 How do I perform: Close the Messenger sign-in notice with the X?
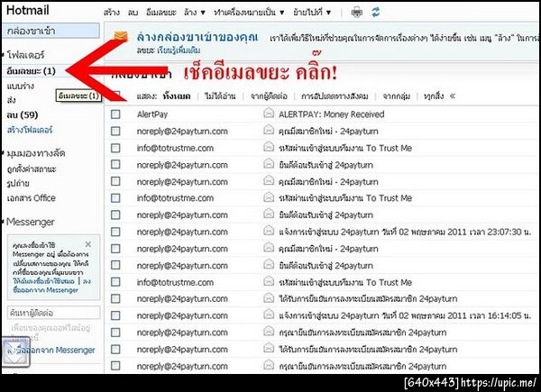tap(88, 244)
